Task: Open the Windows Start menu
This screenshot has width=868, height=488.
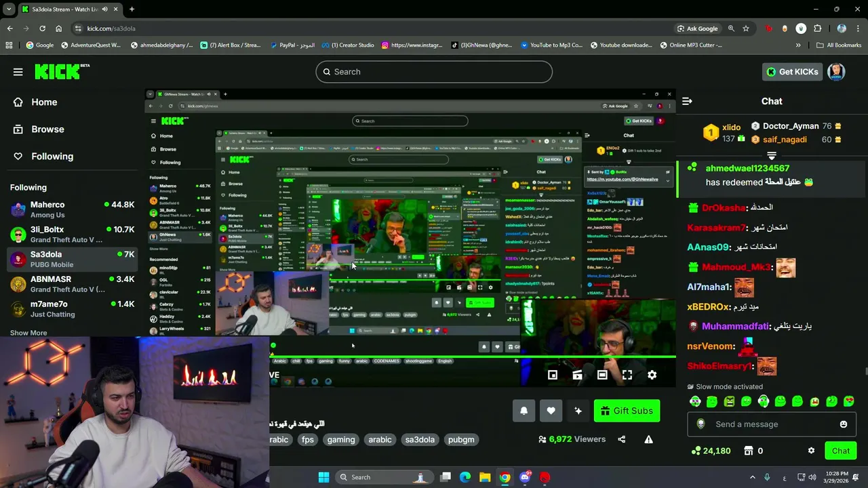Action: (x=323, y=477)
